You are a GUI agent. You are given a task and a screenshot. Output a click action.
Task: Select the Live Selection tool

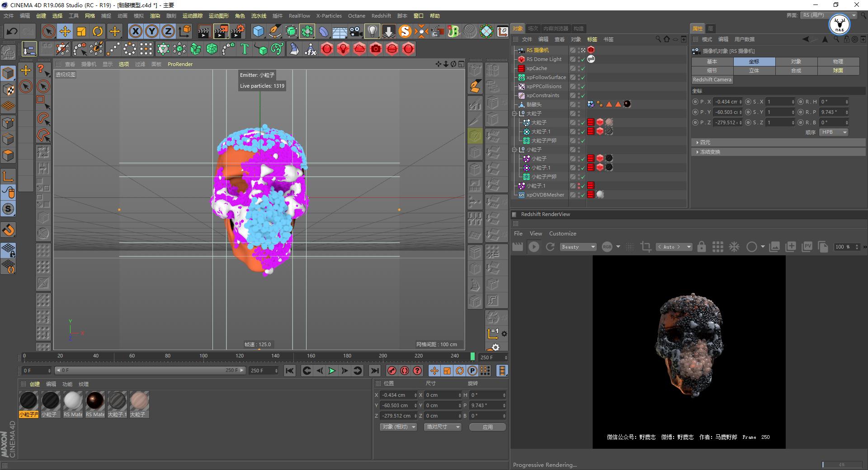point(48,31)
